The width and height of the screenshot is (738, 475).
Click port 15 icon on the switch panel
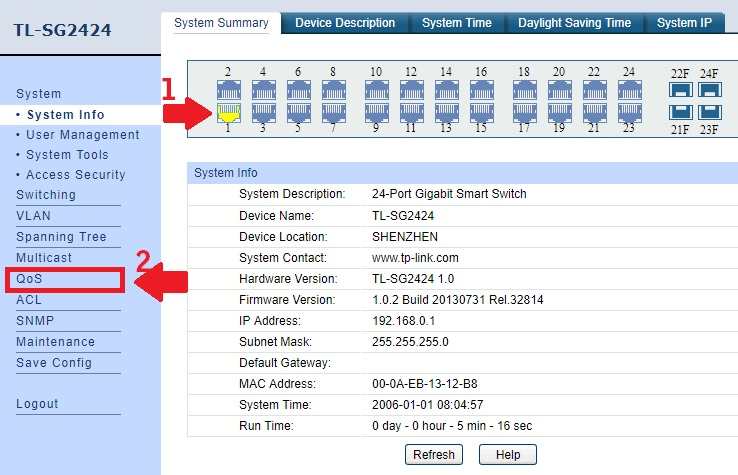point(482,113)
